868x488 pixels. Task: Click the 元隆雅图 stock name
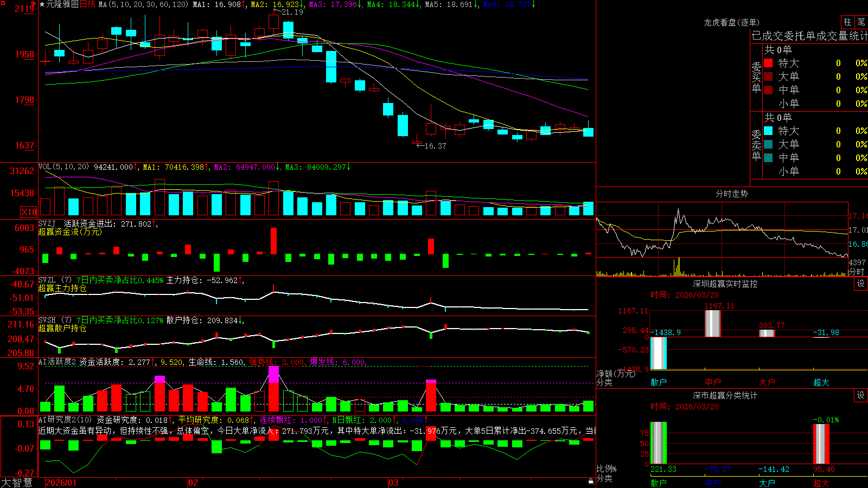[x=62, y=4]
